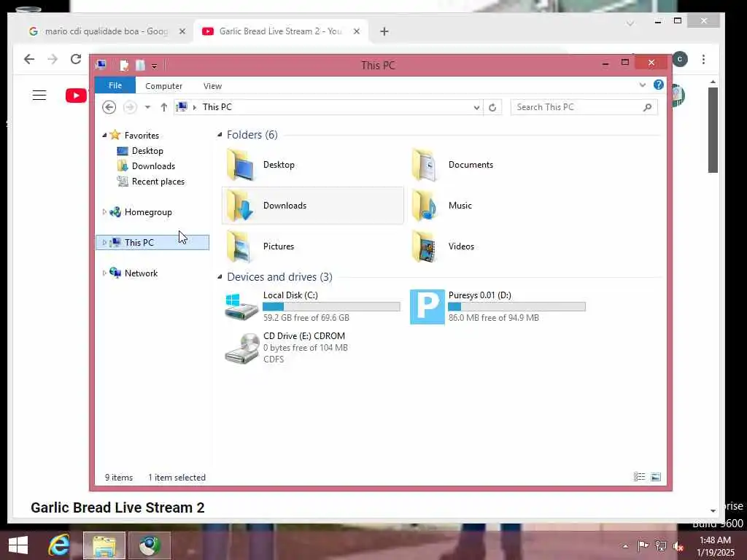The image size is (747, 560).
Task: Switch to large icons view in status bar
Action: (656, 477)
